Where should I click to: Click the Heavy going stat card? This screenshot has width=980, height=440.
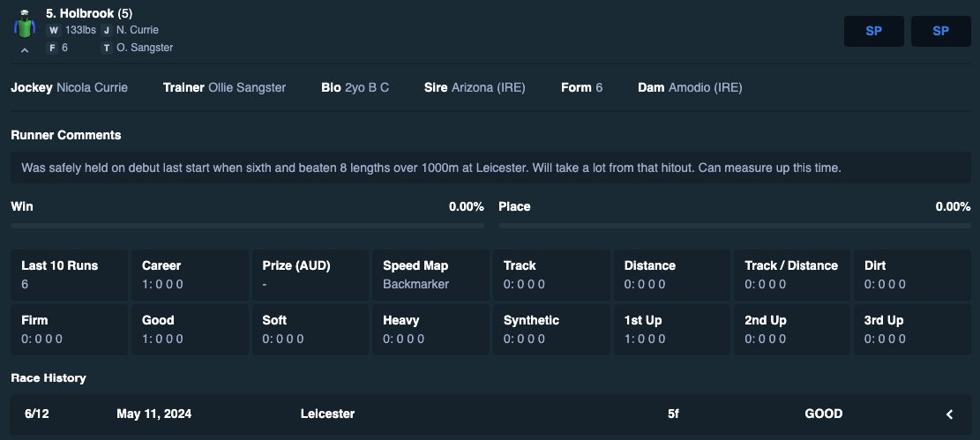coord(430,330)
